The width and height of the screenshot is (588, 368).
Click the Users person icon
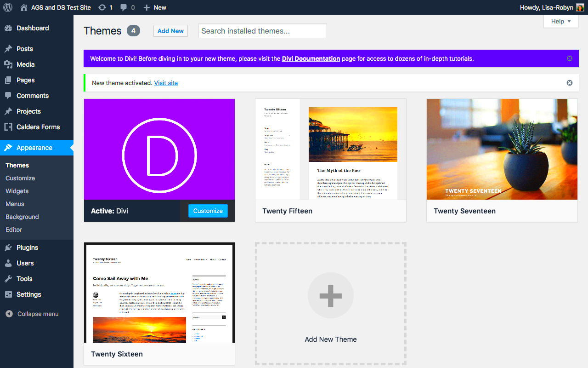8,263
